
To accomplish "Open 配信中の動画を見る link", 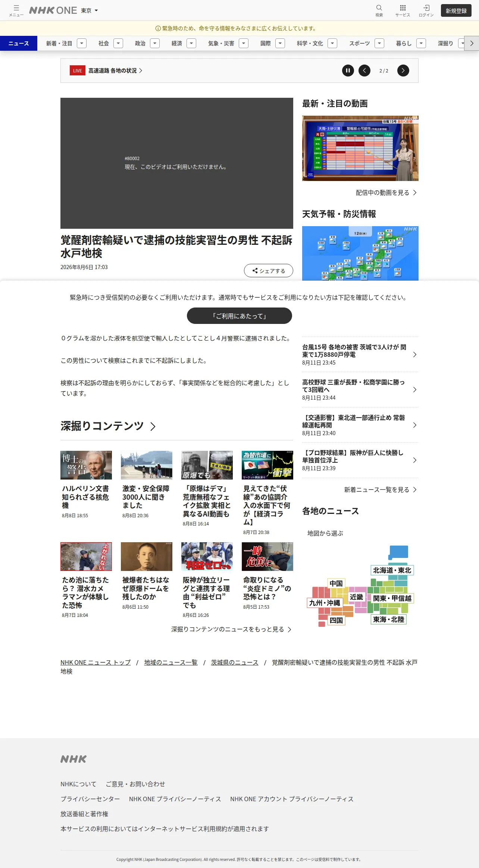I will pyautogui.click(x=386, y=193).
